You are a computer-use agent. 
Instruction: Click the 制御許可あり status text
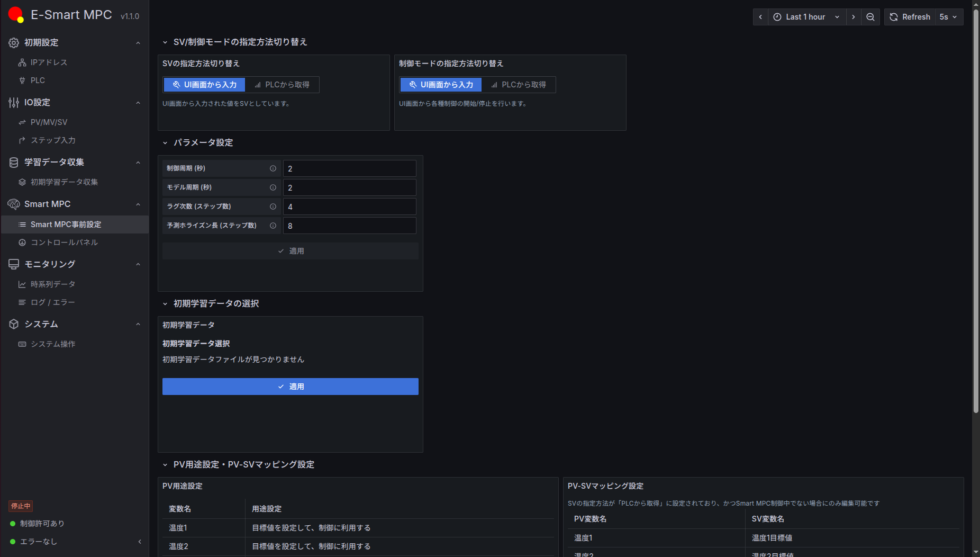coord(42,524)
